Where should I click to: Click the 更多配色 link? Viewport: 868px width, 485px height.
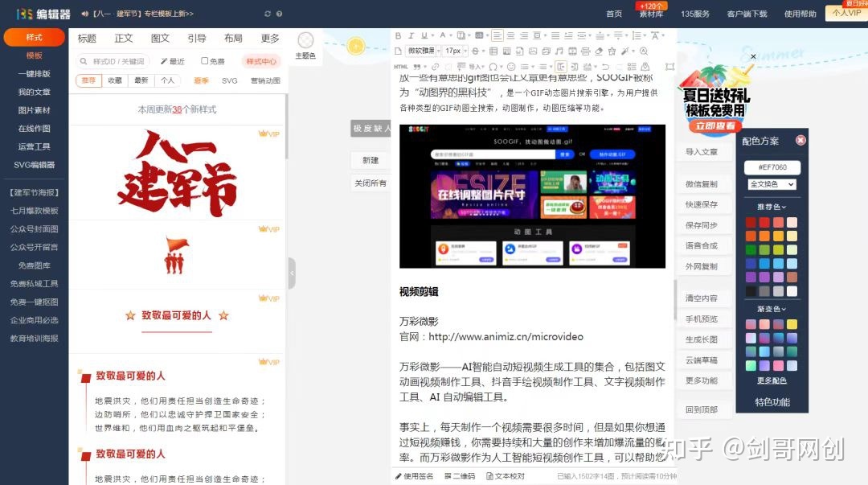pos(772,380)
